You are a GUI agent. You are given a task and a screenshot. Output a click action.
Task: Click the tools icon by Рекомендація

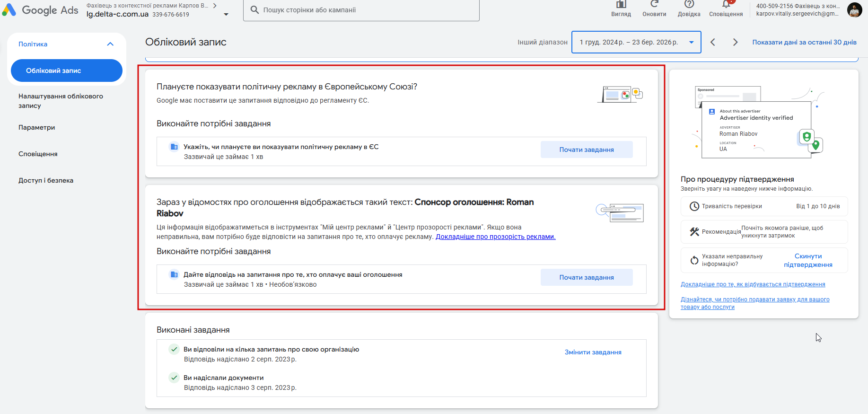pos(694,232)
